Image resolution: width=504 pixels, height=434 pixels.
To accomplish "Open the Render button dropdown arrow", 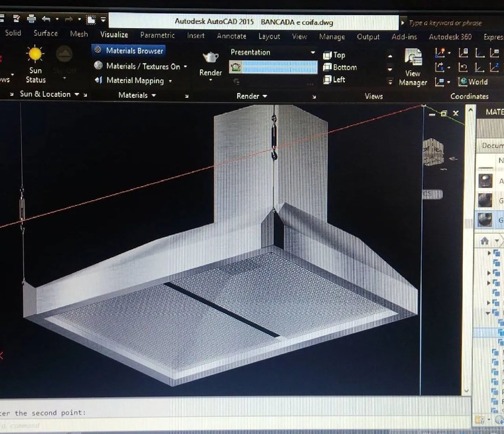I will tap(211, 80).
